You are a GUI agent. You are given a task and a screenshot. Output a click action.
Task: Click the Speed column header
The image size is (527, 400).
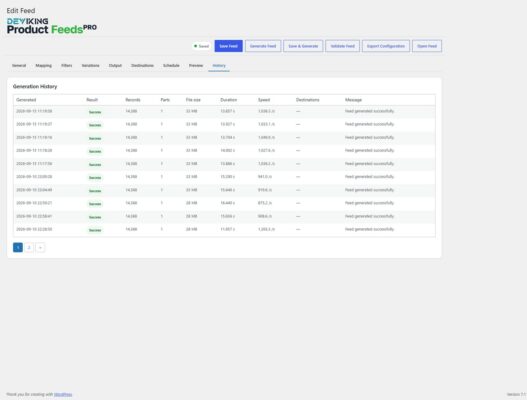pos(264,100)
